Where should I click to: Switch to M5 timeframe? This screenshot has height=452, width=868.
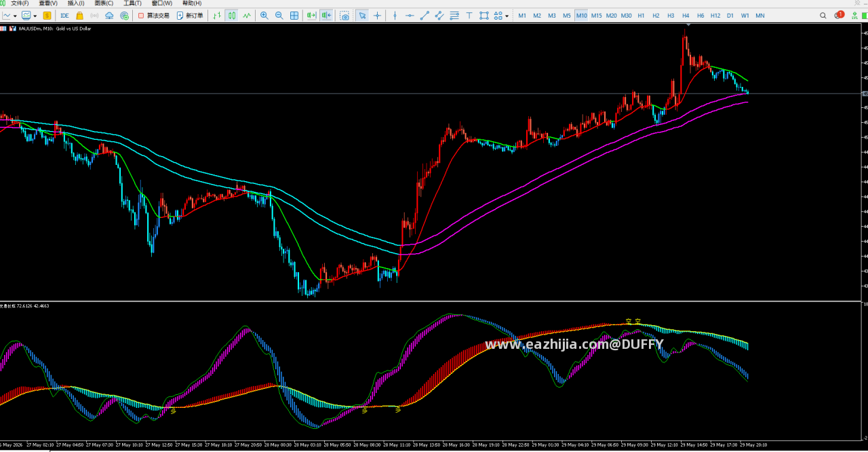tap(567, 16)
